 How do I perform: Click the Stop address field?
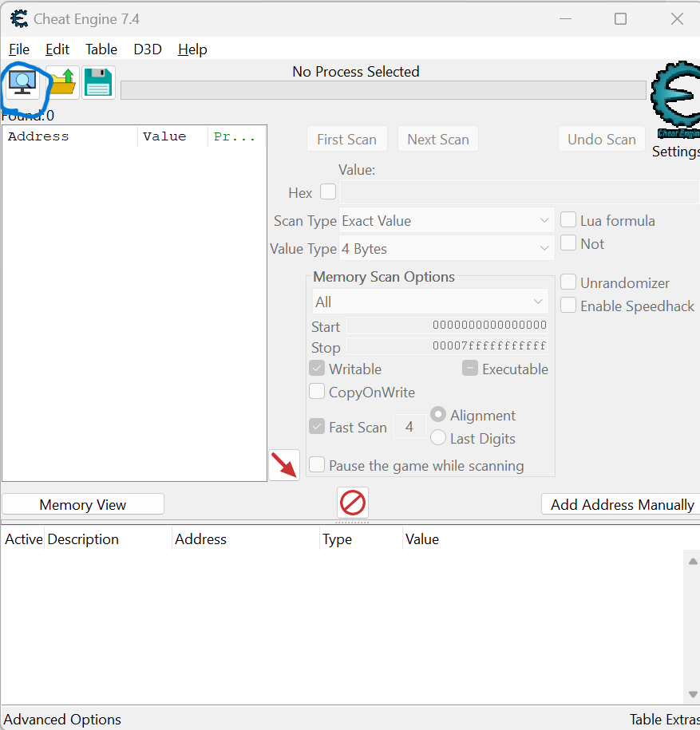(447, 346)
